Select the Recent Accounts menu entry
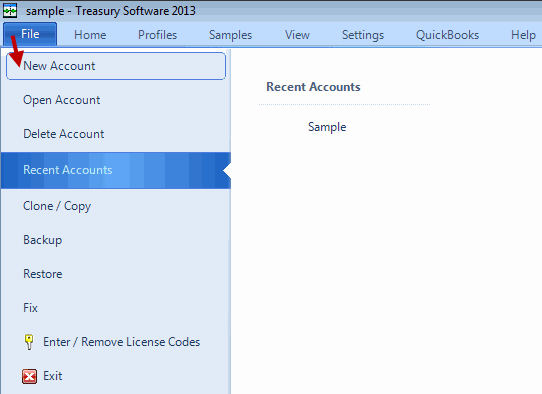This screenshot has width=542, height=394. point(116,170)
